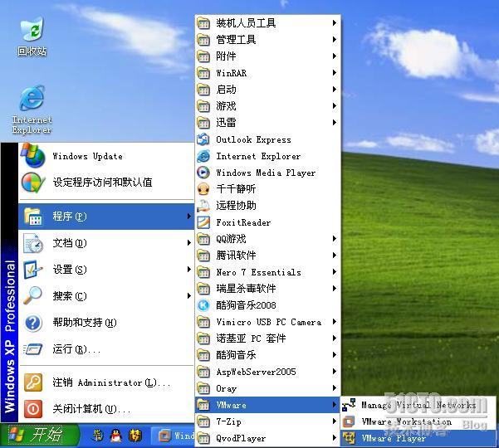Expand the WinRAR submenu arrow
Viewport: 499px width, 448px height.
coord(334,72)
